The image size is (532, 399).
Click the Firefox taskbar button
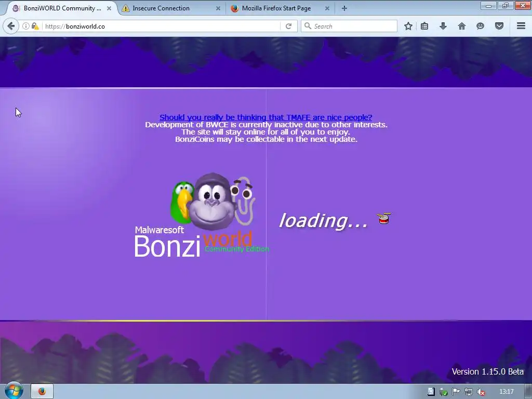tap(42, 391)
